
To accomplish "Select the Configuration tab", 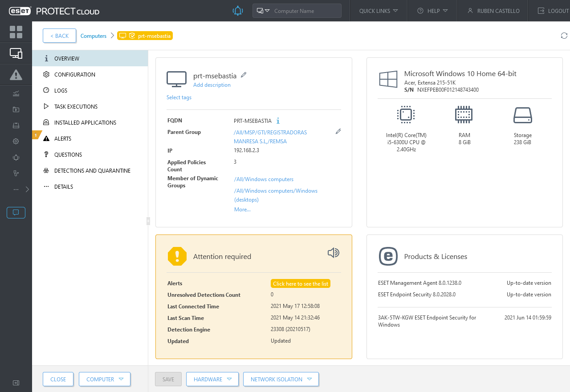I will click(90, 74).
